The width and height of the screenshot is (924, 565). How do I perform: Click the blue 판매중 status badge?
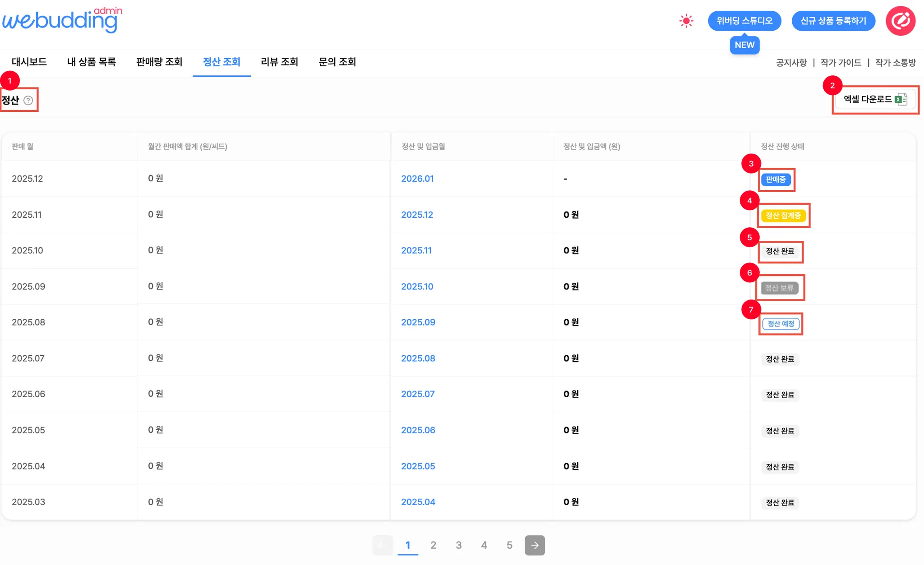pyautogui.click(x=776, y=179)
